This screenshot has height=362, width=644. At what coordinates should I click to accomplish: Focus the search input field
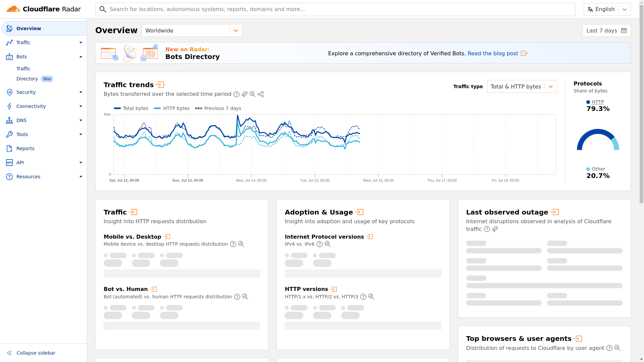coord(335,9)
